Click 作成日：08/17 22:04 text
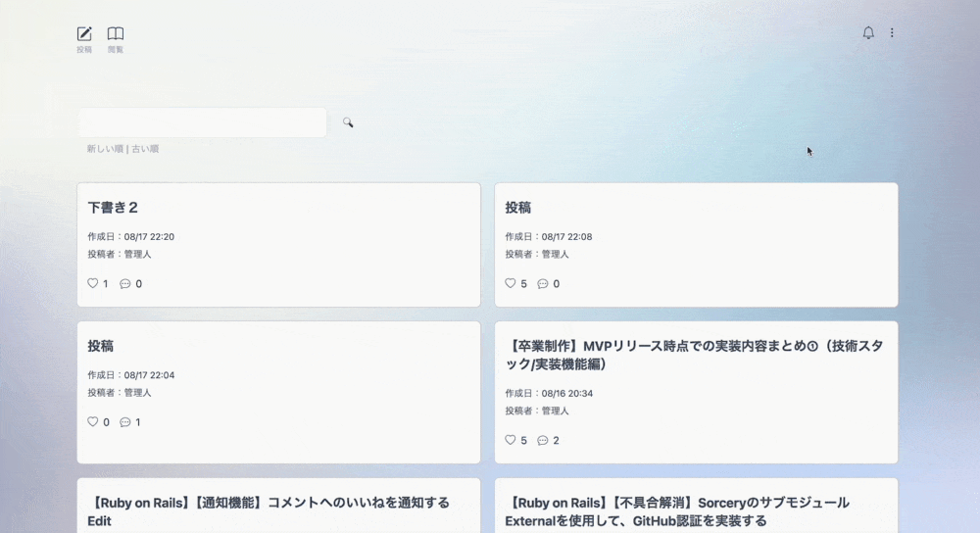980x533 pixels. point(130,375)
